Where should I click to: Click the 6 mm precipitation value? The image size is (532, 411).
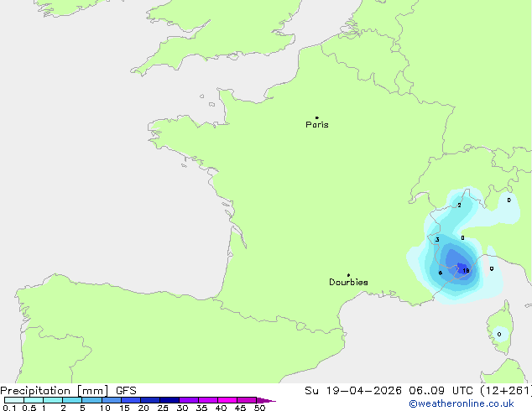[x=441, y=273]
